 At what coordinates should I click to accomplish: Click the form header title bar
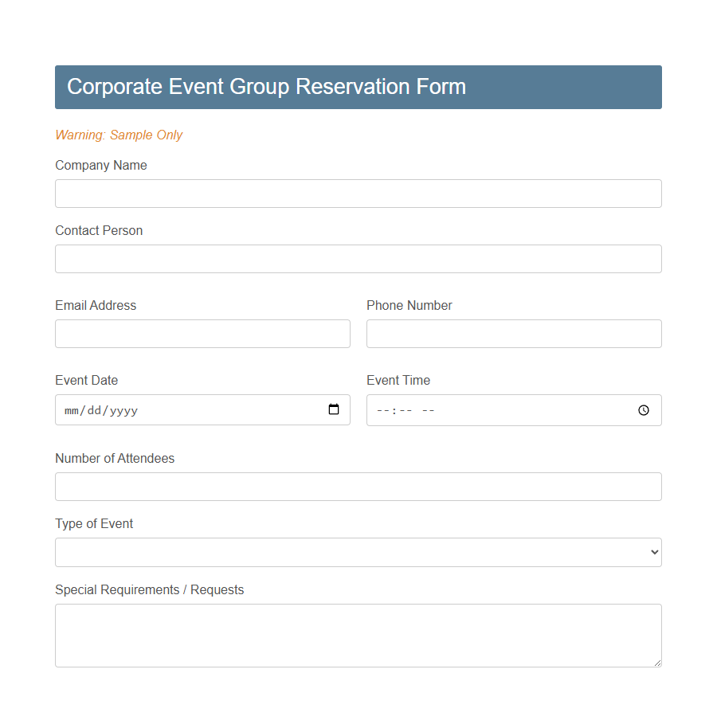[x=358, y=87]
